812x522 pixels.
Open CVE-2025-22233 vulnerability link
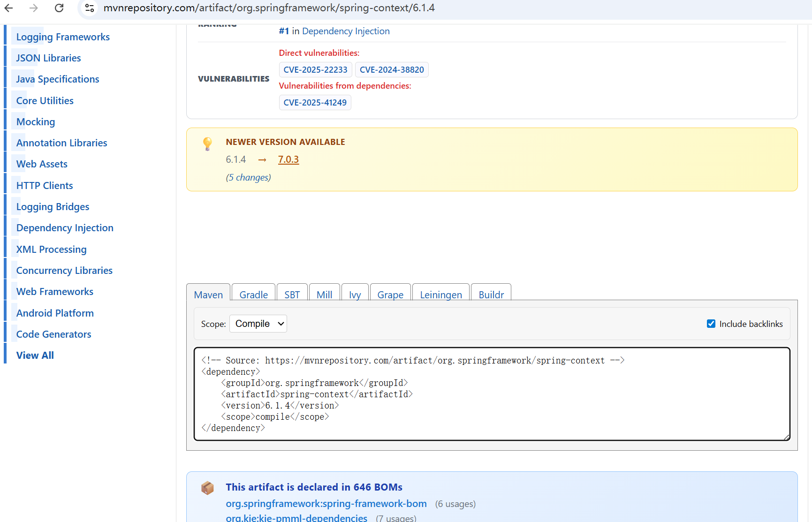pos(316,69)
